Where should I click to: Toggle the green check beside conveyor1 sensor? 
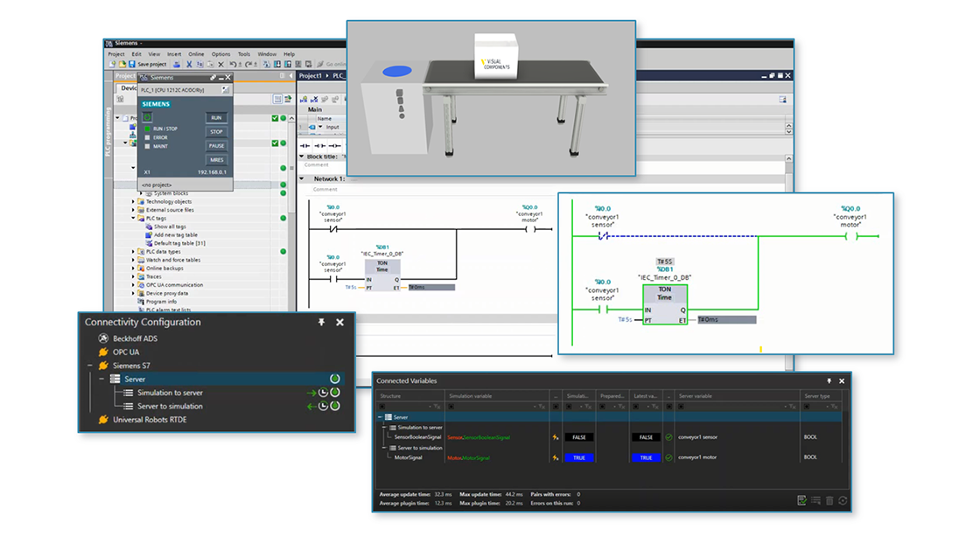point(670,436)
